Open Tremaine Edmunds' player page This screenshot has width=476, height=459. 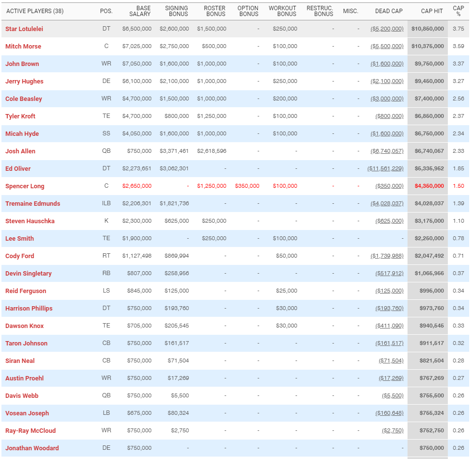(33, 204)
